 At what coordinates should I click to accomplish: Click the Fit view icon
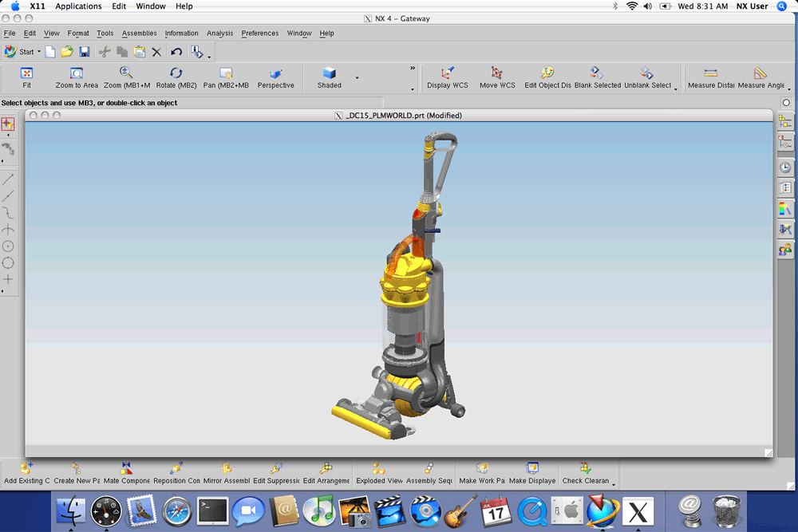point(26,73)
